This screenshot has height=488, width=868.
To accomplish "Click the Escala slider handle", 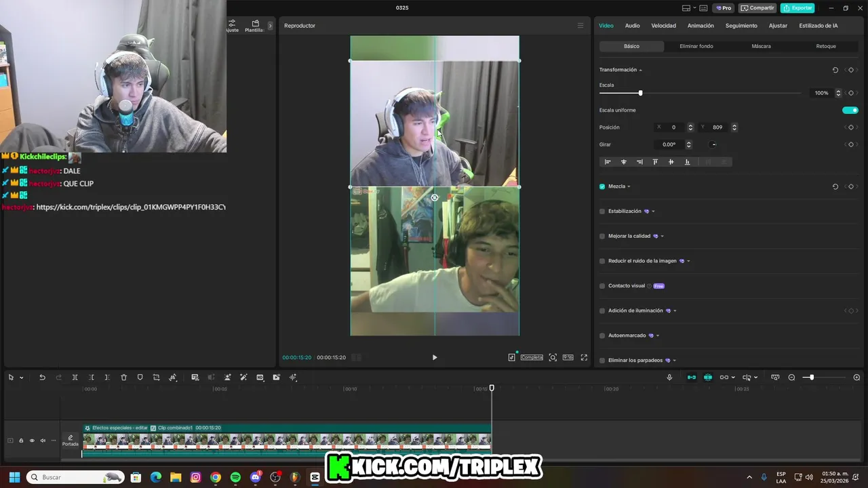I will (640, 93).
